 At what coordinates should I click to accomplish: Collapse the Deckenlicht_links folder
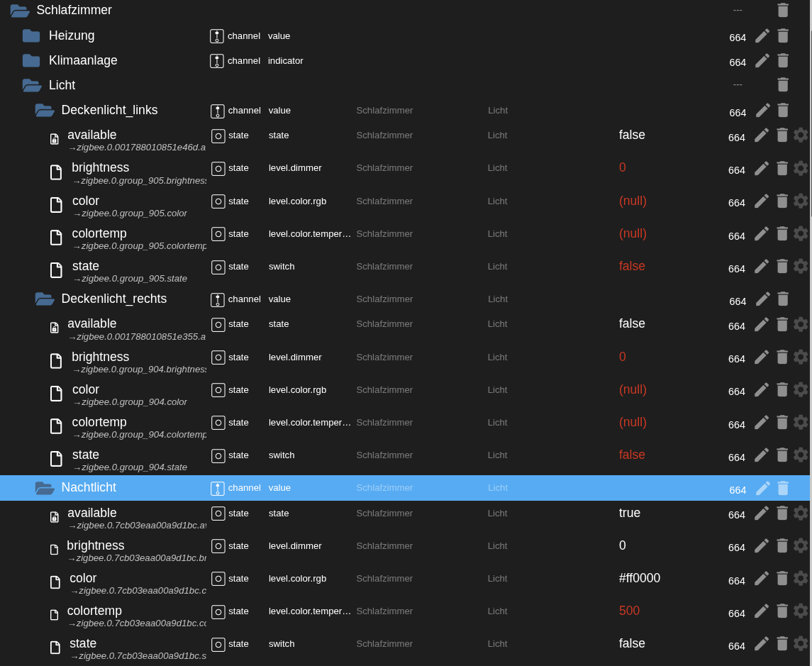[x=45, y=111]
